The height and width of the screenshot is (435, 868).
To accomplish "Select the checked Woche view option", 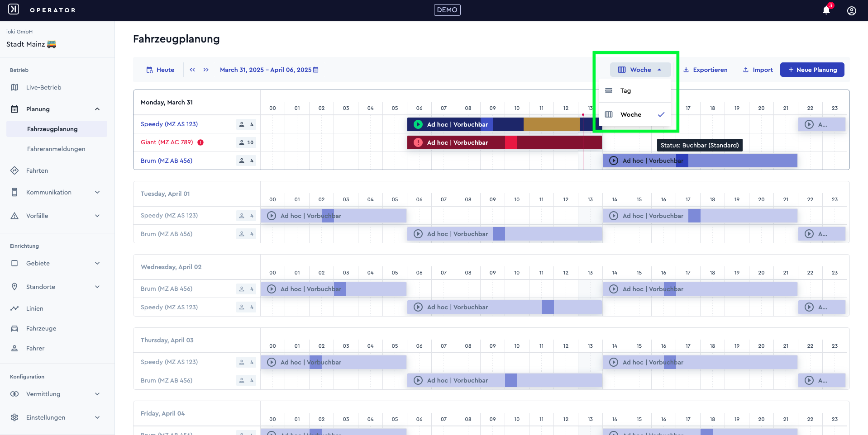I will click(634, 114).
